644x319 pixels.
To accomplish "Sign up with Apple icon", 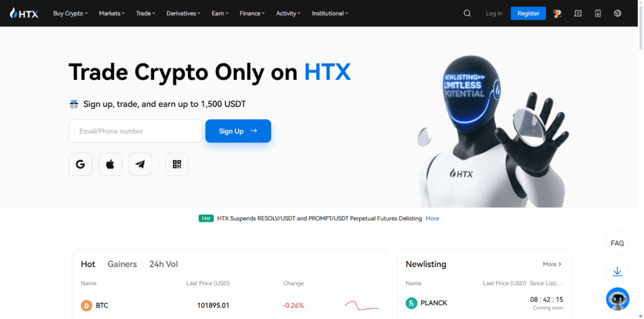I will [111, 165].
